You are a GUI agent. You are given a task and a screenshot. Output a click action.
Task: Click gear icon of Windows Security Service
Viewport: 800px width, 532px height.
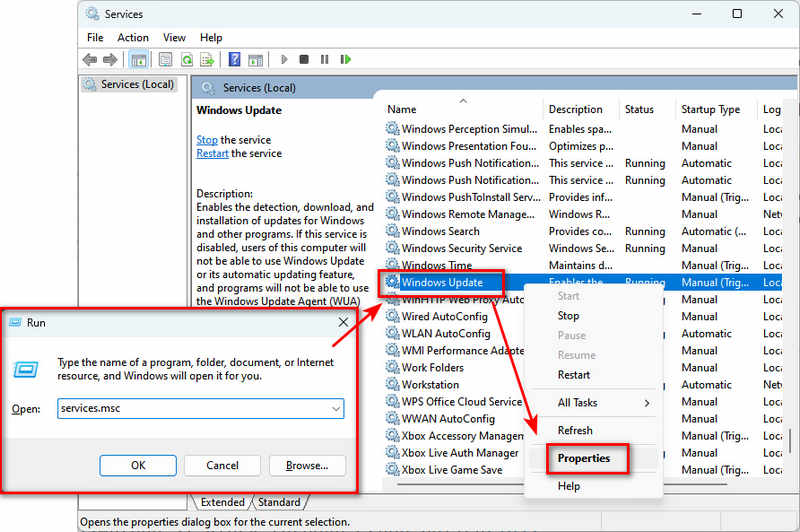click(x=392, y=248)
